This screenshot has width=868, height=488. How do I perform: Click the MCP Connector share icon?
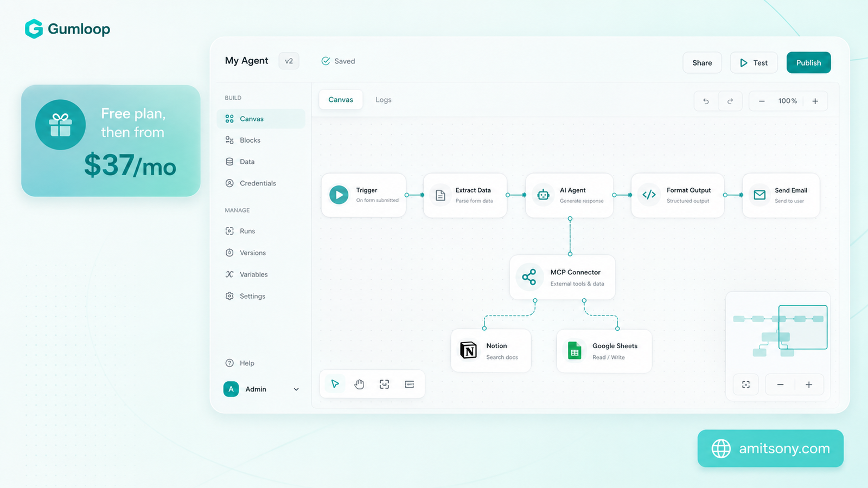tap(529, 277)
